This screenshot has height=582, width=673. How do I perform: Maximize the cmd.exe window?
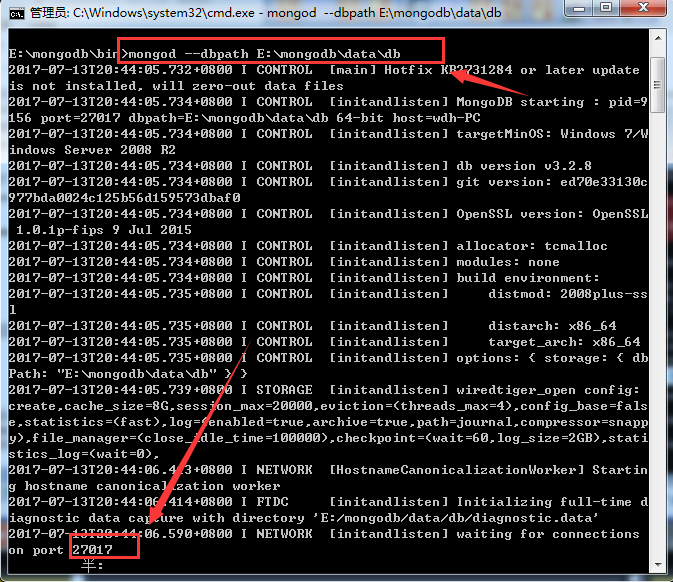click(606, 8)
